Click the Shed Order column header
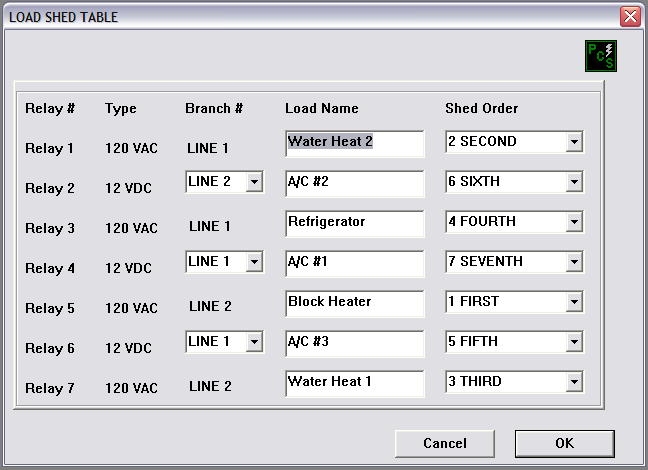This screenshot has width=648, height=470. point(481,108)
